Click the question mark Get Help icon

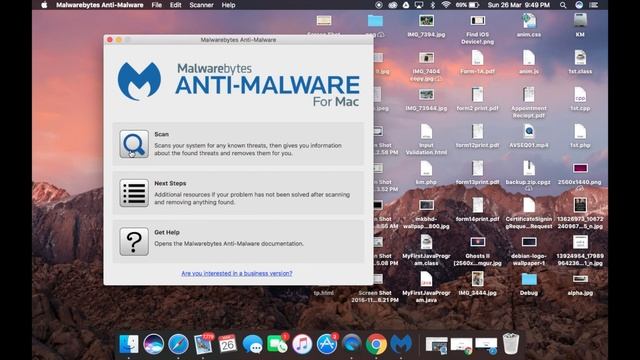pyautogui.click(x=134, y=242)
